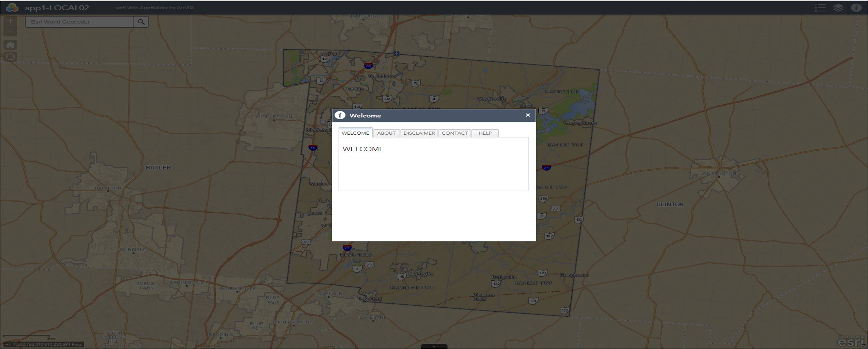Click the WELCOME tab button

tap(355, 133)
